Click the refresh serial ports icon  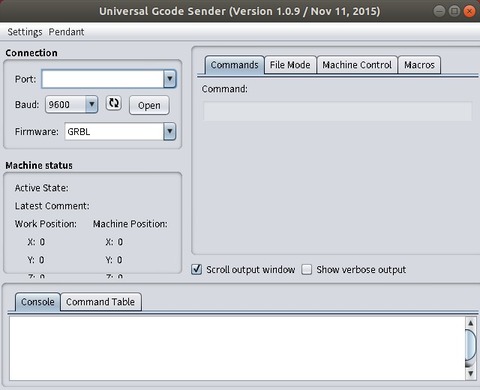pos(113,103)
